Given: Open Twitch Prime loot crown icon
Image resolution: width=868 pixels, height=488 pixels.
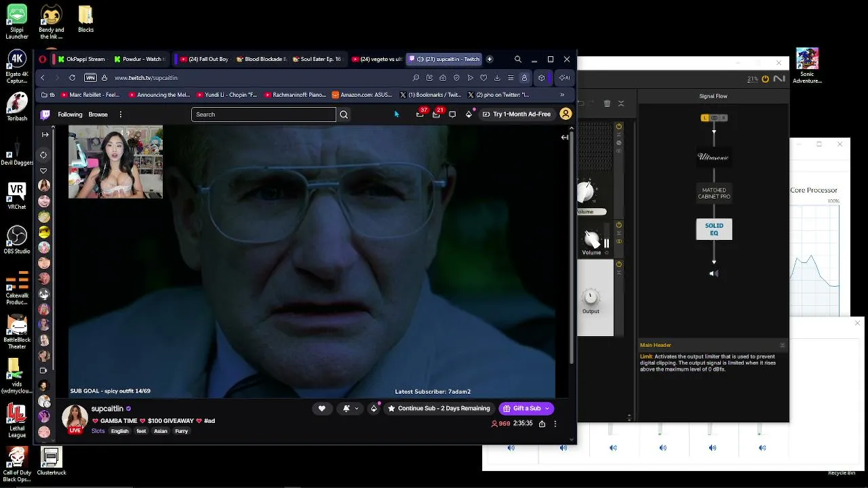Looking at the screenshot, I should pyautogui.click(x=420, y=115).
